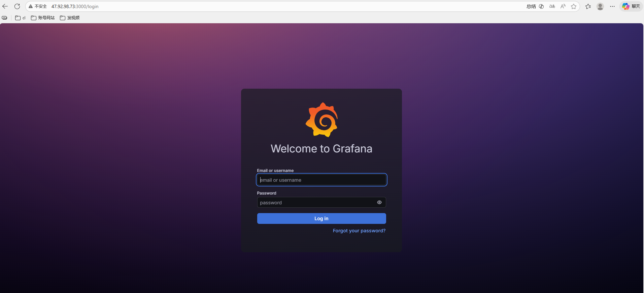Screen dimensions: 644x293
Task: Focus the Email or username field
Action: (x=321, y=180)
